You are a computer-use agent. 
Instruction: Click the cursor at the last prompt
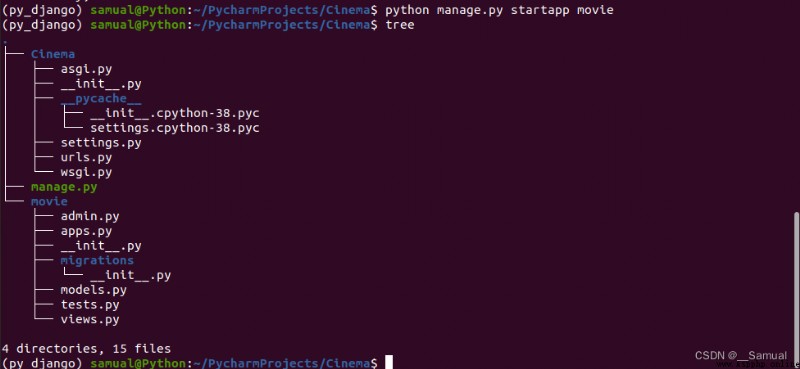point(389,362)
